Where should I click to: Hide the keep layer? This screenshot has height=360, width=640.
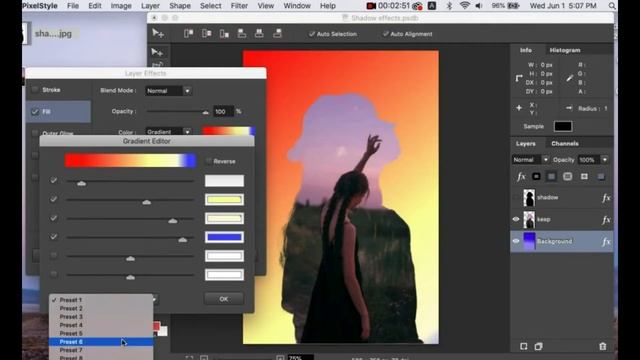(x=516, y=220)
